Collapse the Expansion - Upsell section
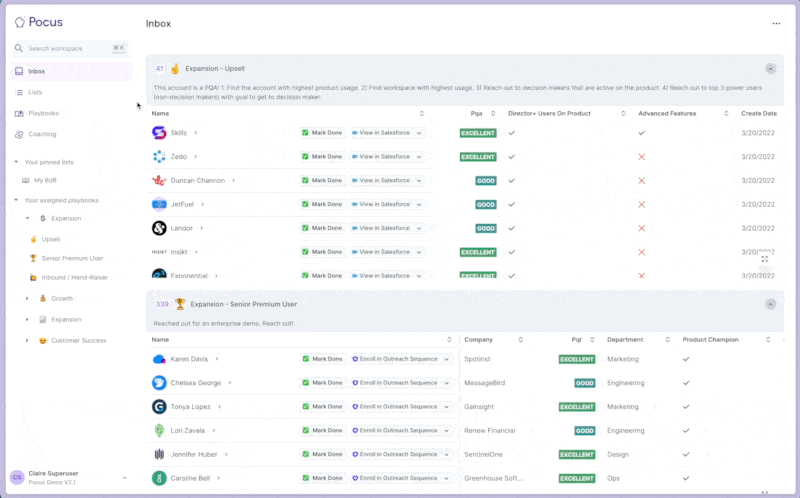This screenshot has width=800, height=498. [x=770, y=68]
